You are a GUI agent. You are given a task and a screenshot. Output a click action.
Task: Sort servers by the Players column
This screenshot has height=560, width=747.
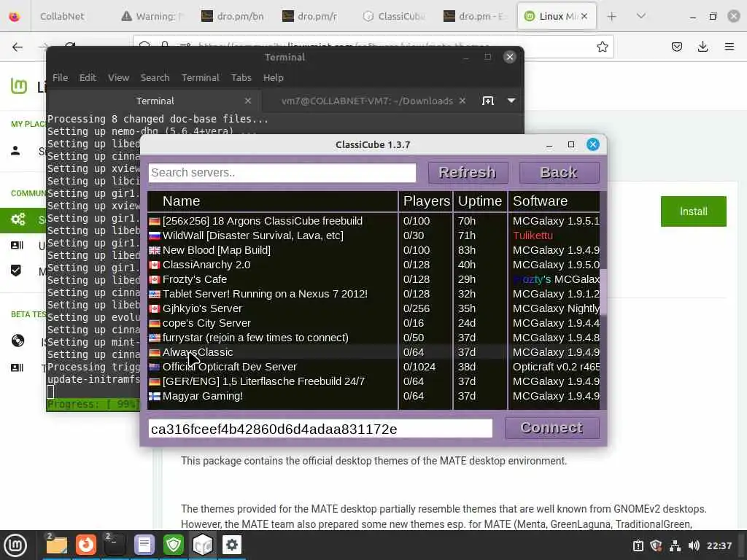pos(426,201)
